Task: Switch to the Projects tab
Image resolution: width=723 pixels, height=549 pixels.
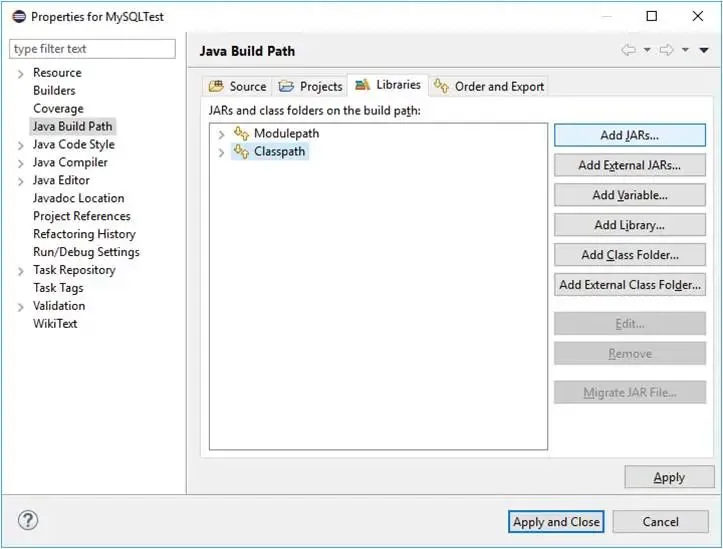Action: coord(310,86)
